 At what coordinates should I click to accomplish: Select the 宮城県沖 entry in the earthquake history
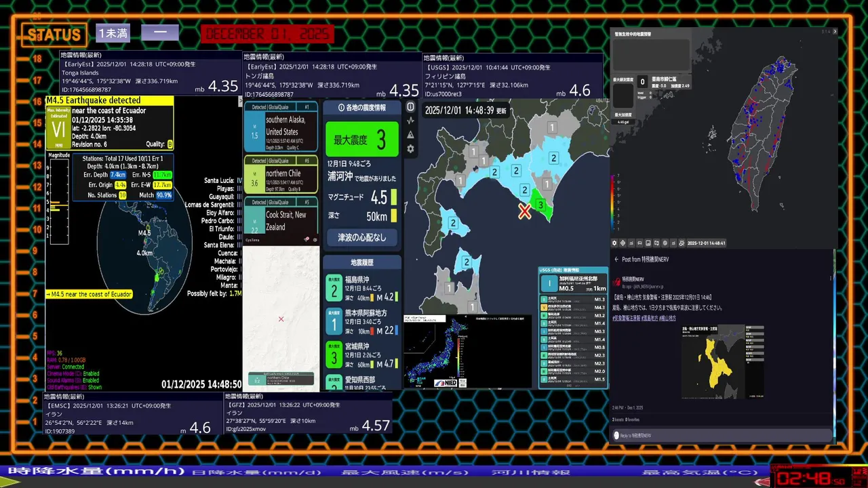[x=362, y=354]
